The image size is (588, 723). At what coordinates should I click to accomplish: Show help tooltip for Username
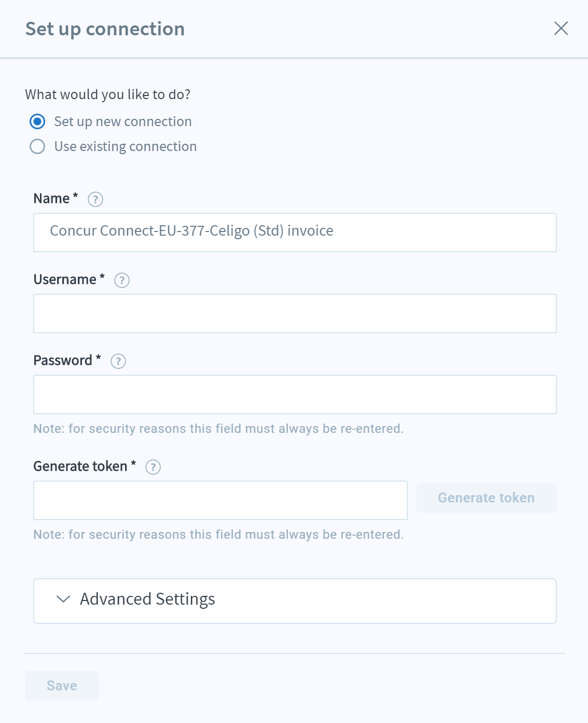pos(122,280)
